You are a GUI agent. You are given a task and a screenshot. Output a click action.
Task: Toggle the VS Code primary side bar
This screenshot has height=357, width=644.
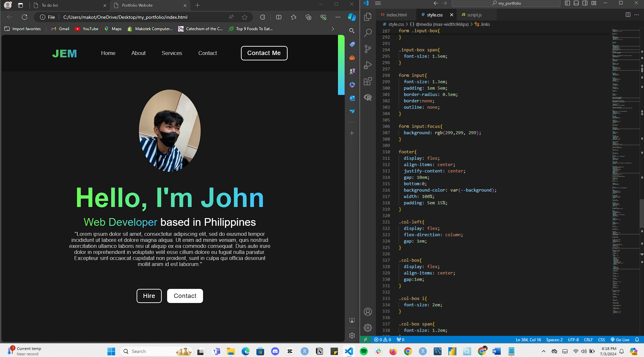click(567, 3)
